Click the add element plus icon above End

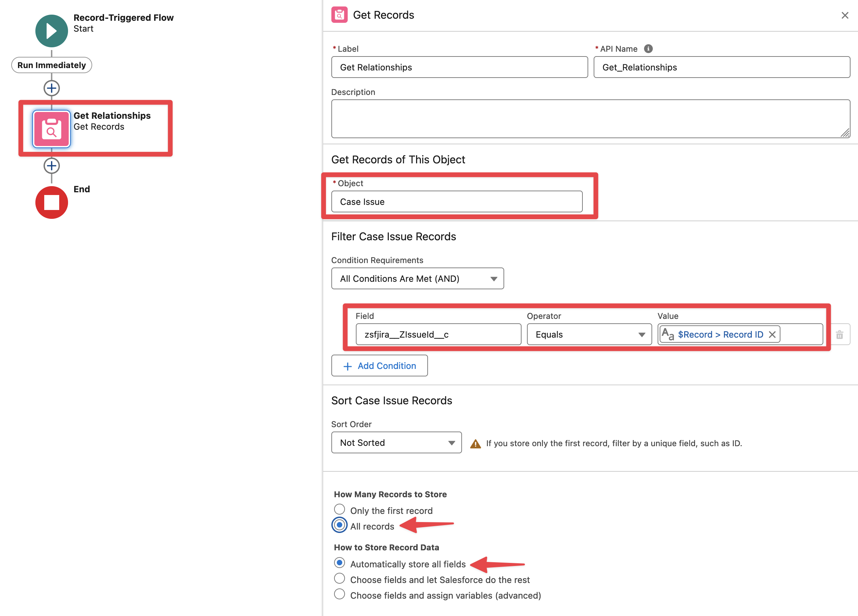click(51, 166)
